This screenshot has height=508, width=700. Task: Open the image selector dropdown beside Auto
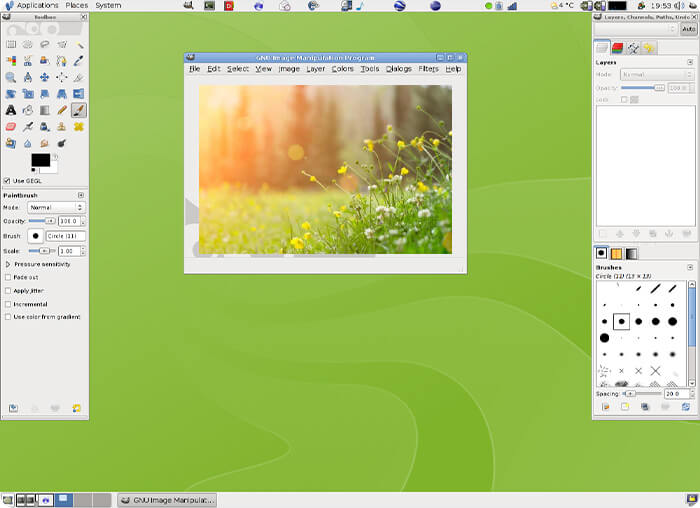[x=636, y=29]
